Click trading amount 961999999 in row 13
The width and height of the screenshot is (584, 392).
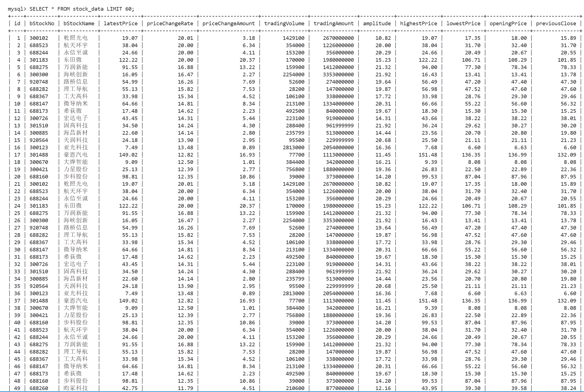click(340, 126)
